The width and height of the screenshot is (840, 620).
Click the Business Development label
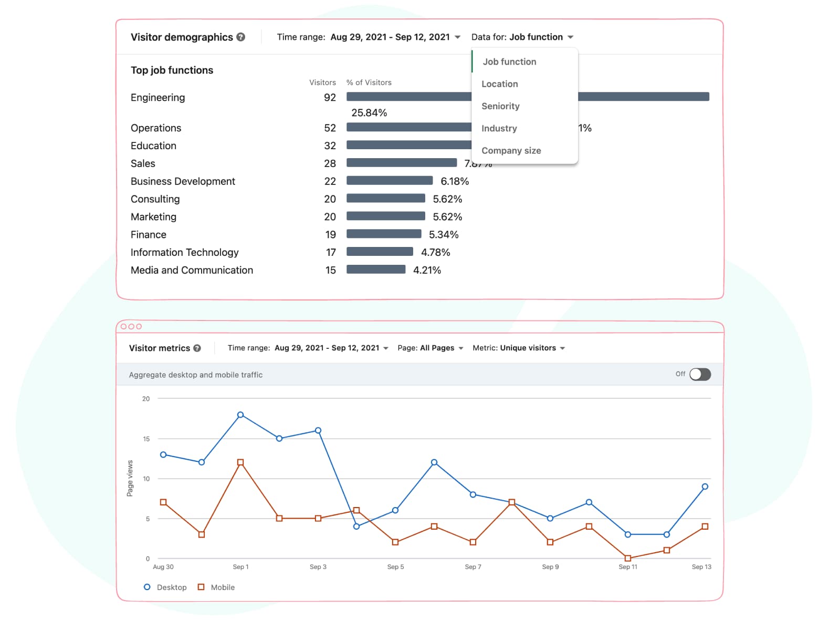183,181
